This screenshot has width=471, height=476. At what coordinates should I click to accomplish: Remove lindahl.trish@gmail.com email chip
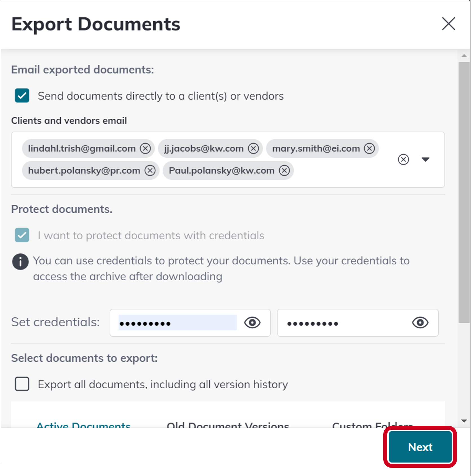click(145, 148)
